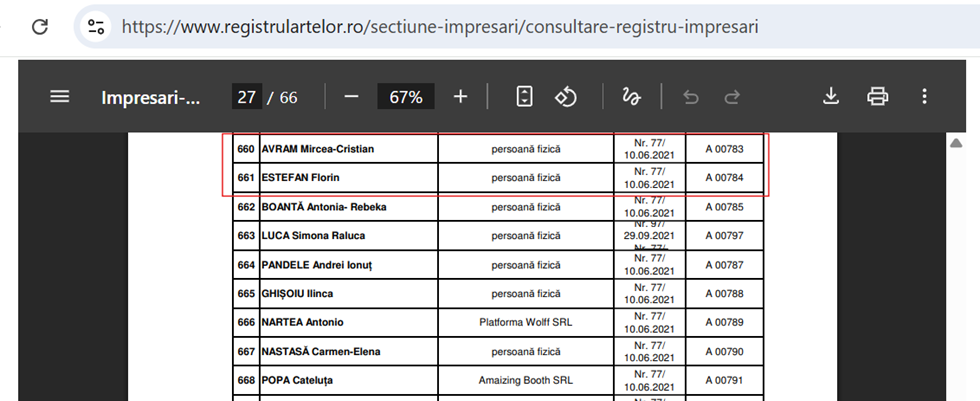Select the Platforma Wolff SRL cell

click(526, 322)
